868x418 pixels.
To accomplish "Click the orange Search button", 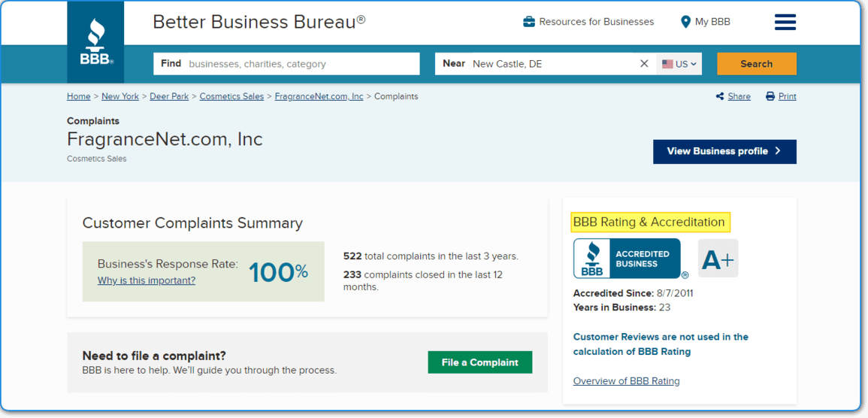I will [757, 64].
